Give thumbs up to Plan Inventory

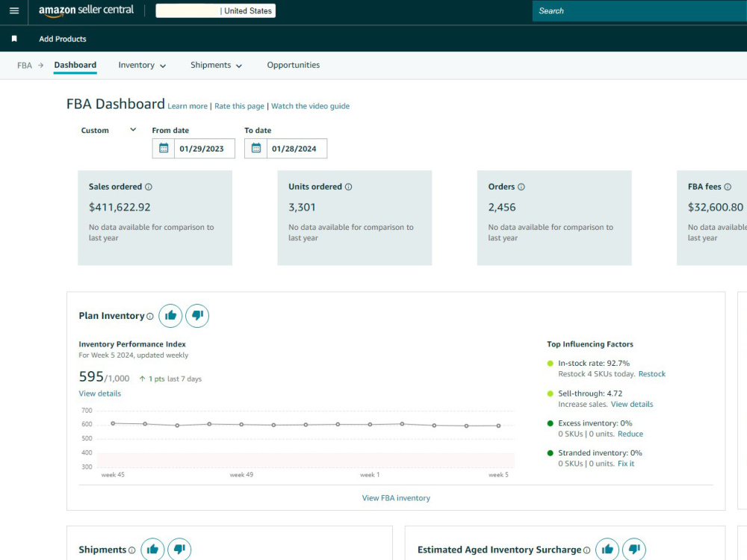[170, 316]
